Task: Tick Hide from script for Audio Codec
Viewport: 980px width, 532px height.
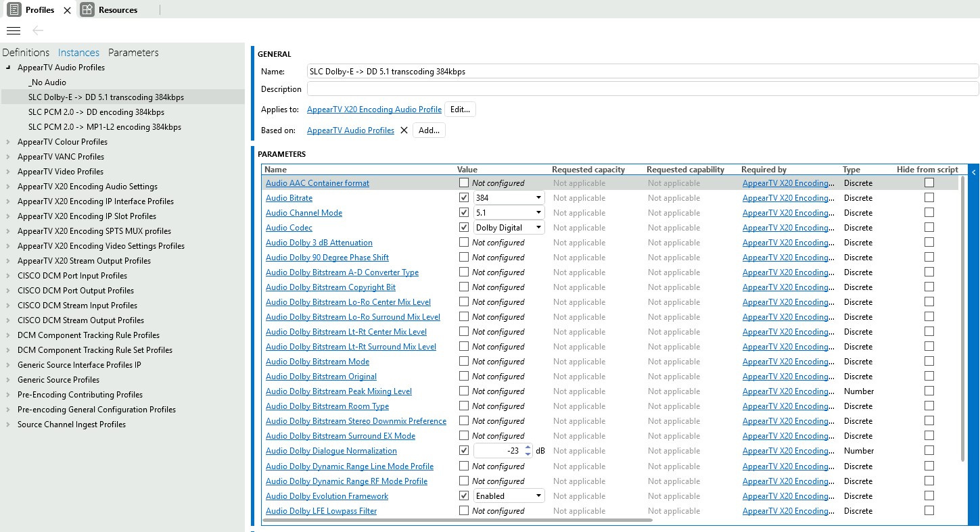Action: tap(929, 227)
